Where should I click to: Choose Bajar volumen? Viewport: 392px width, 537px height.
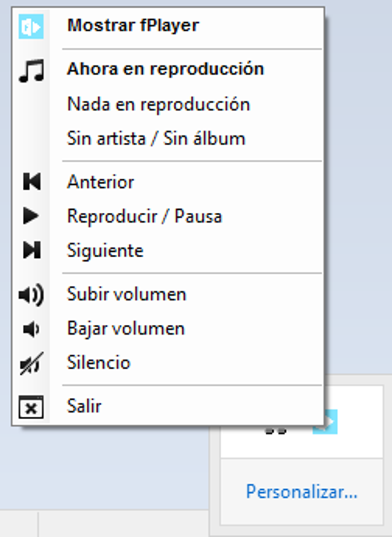(126, 329)
